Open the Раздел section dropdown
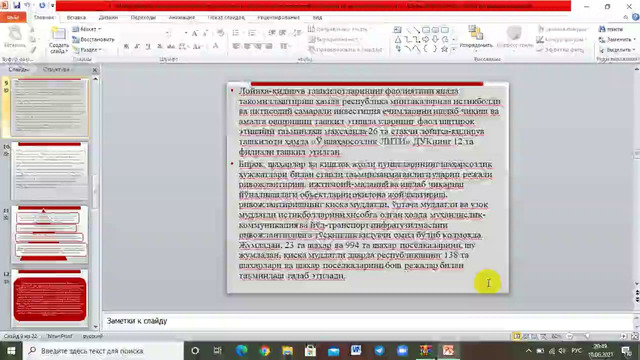This screenshot has width=640, height=360. coord(88,49)
